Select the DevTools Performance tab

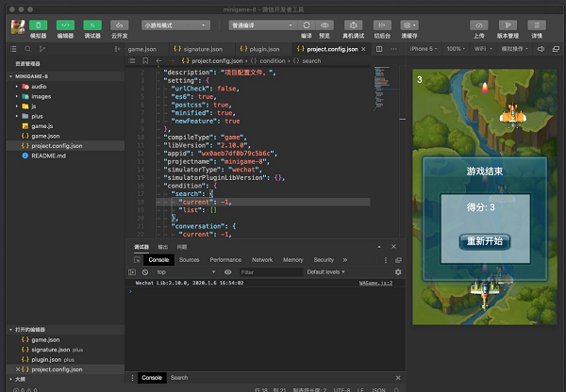coord(225,260)
